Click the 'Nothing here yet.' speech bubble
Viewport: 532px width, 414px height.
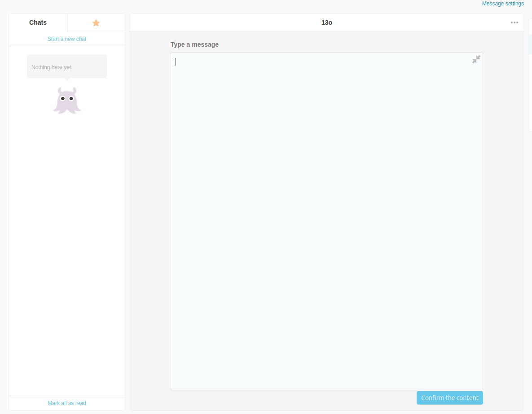tap(67, 66)
